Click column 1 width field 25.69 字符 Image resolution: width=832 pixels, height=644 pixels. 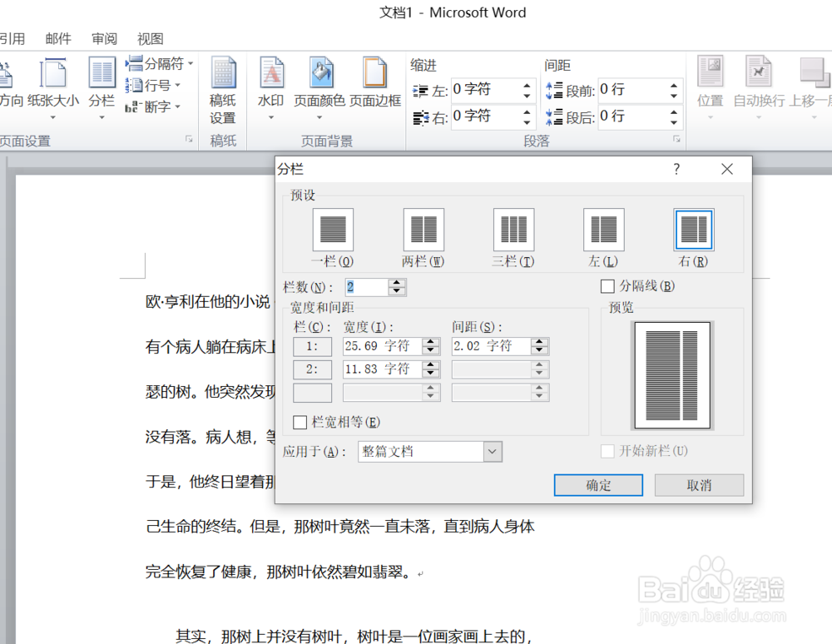(x=383, y=346)
